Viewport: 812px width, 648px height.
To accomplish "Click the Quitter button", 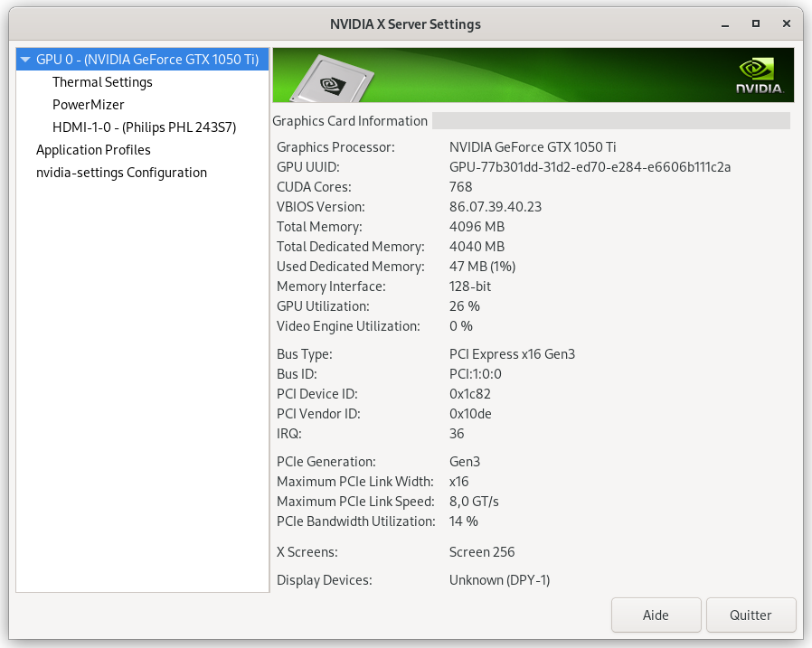I will click(x=751, y=615).
